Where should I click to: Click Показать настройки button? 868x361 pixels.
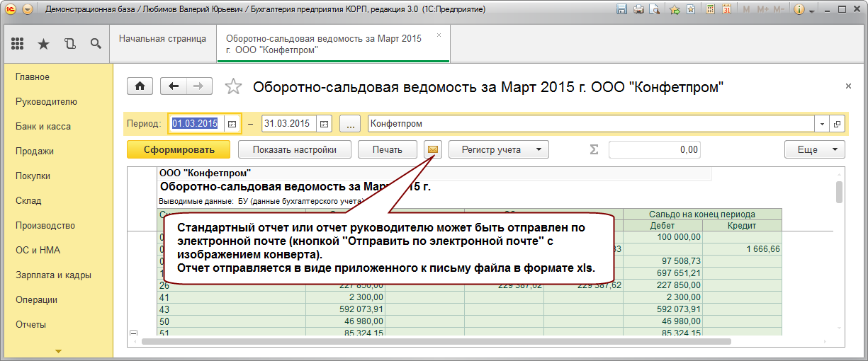tap(294, 149)
